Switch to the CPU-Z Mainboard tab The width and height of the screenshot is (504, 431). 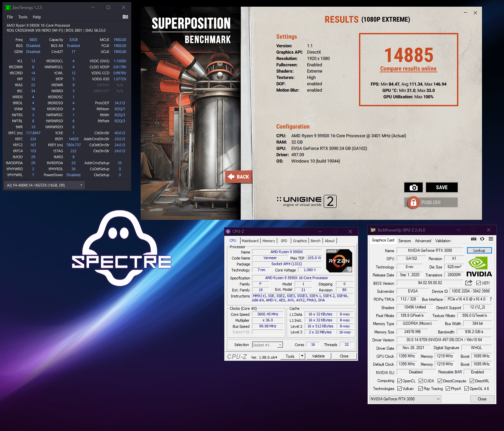tap(250, 241)
